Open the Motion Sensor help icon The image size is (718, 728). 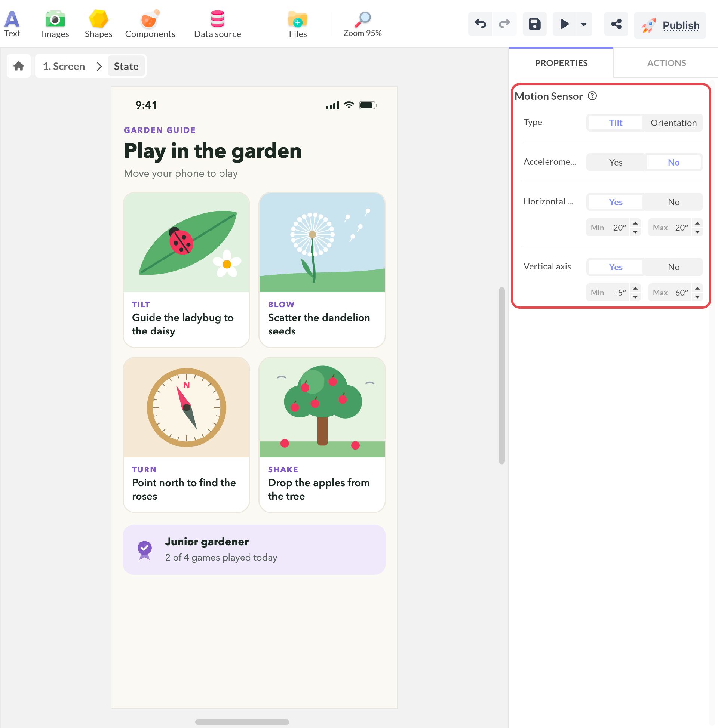pos(592,96)
